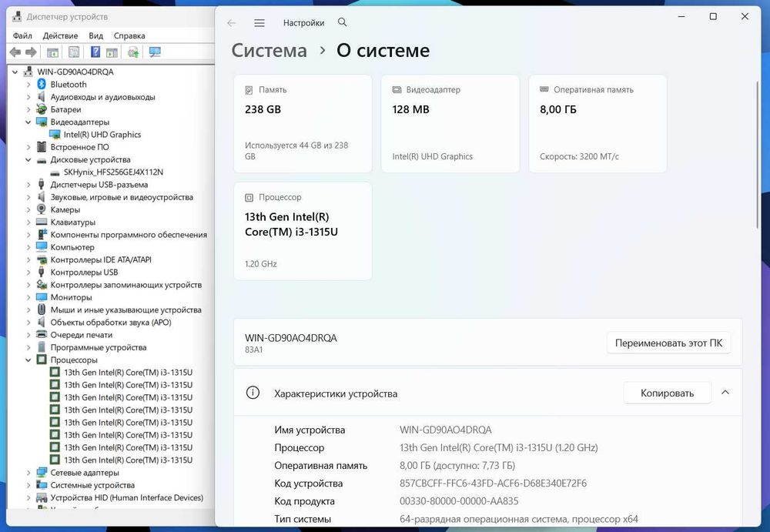Viewport: 770px width, 532px height.
Task: Expand the Bluetooth tree node
Action: click(x=28, y=85)
